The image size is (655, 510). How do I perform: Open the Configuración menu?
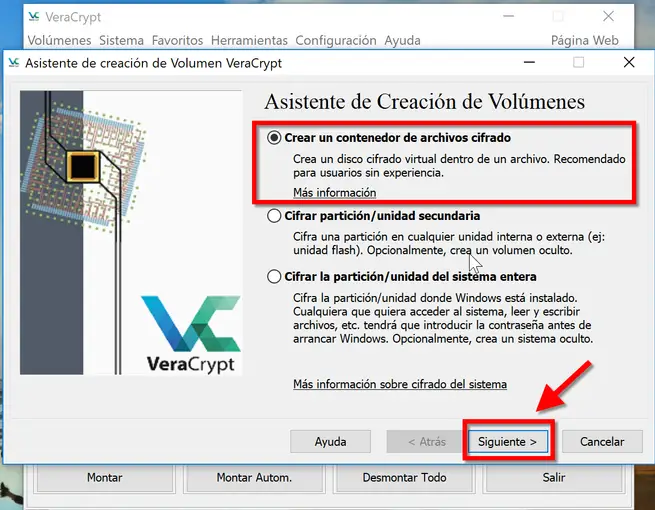coord(336,41)
